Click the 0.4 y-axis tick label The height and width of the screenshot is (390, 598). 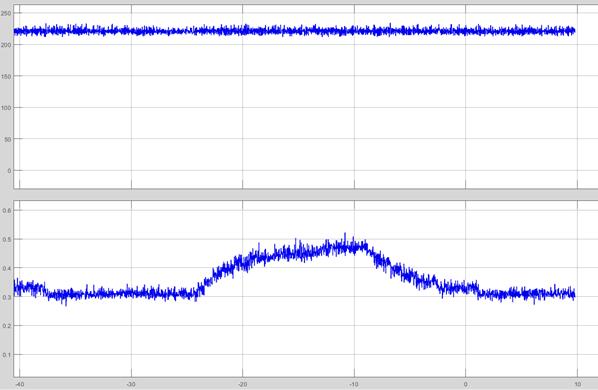7,268
